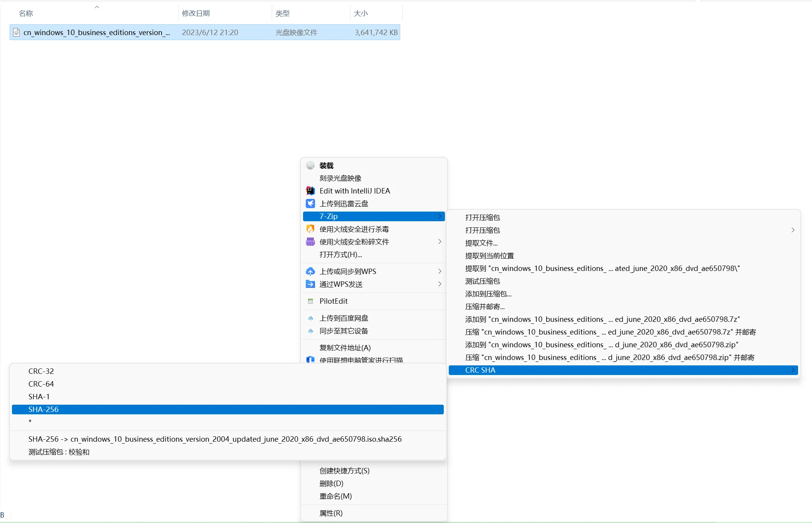Click the purple Huorong file shredder icon
Image resolution: width=812 pixels, height=523 pixels.
point(310,242)
